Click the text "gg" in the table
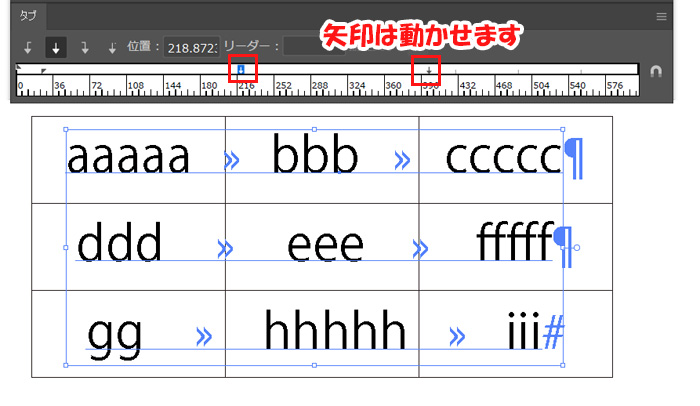Image resolution: width=700 pixels, height=406 pixels. (x=115, y=338)
